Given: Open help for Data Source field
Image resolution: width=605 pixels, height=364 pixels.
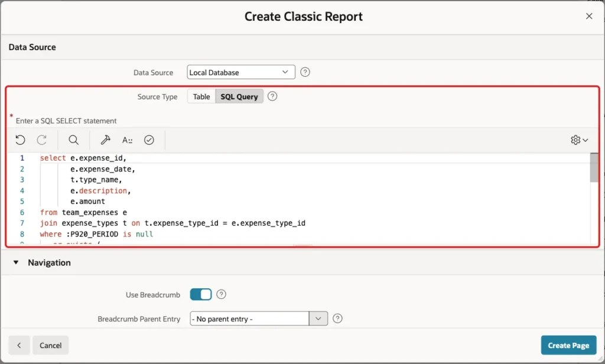Looking at the screenshot, I should pos(305,72).
